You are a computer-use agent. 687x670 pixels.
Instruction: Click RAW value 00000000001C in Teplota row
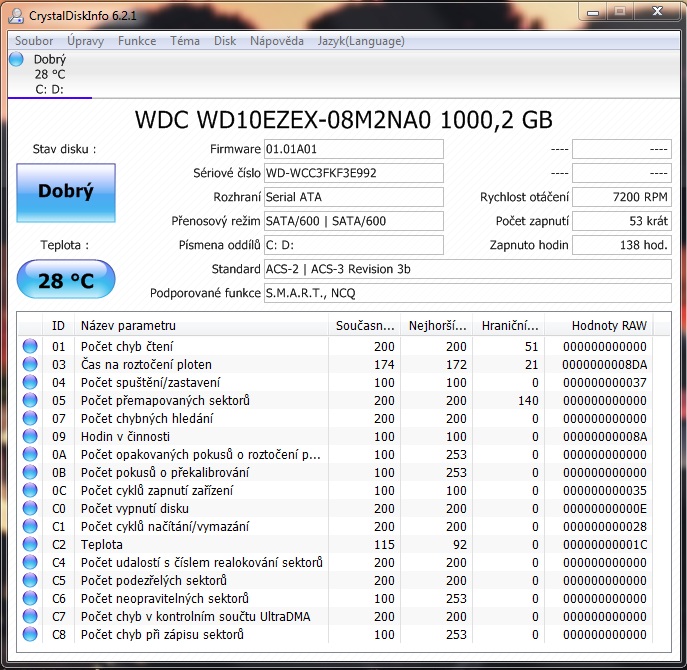pyautogui.click(x=605, y=544)
